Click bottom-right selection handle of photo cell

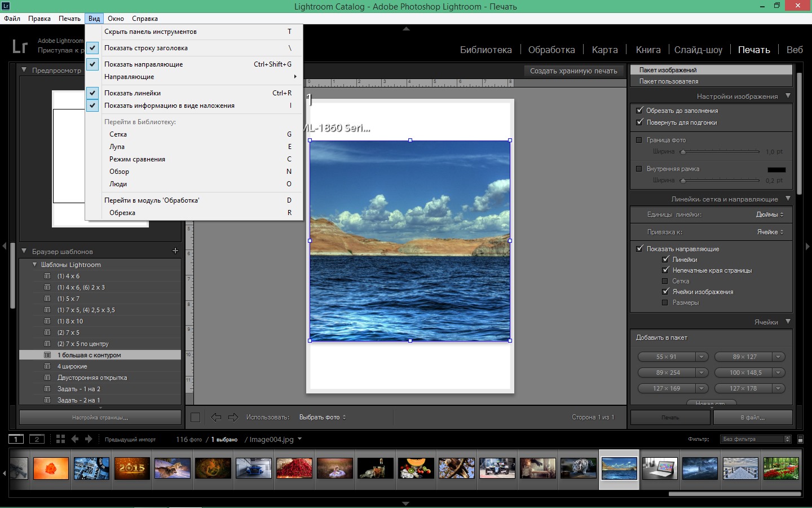(x=510, y=340)
